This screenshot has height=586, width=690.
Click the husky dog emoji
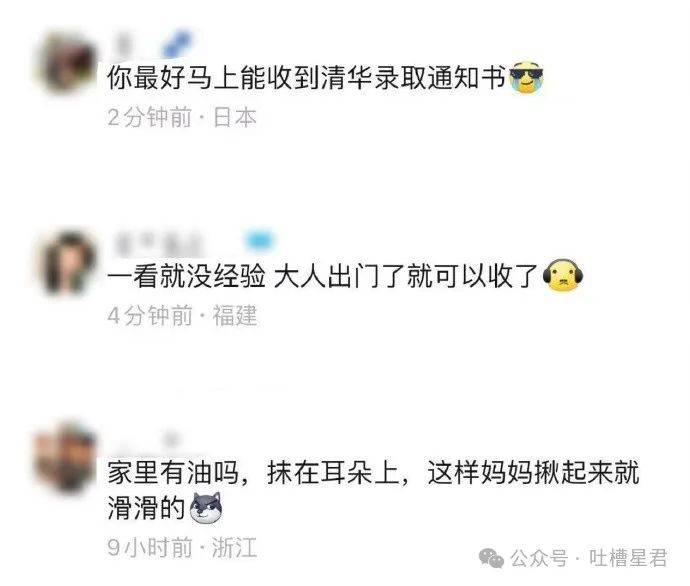click(206, 508)
